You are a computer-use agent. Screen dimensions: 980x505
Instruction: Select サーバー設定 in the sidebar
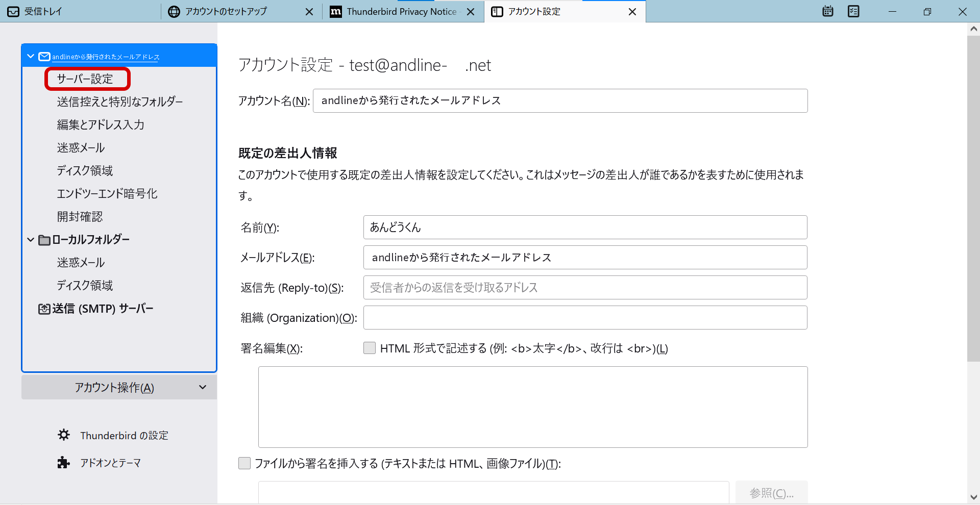(x=85, y=79)
